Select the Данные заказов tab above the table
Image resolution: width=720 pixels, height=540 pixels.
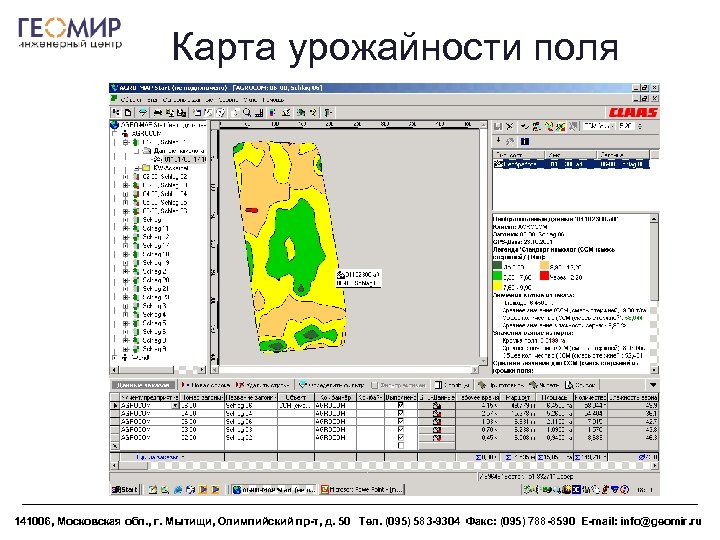(143, 385)
